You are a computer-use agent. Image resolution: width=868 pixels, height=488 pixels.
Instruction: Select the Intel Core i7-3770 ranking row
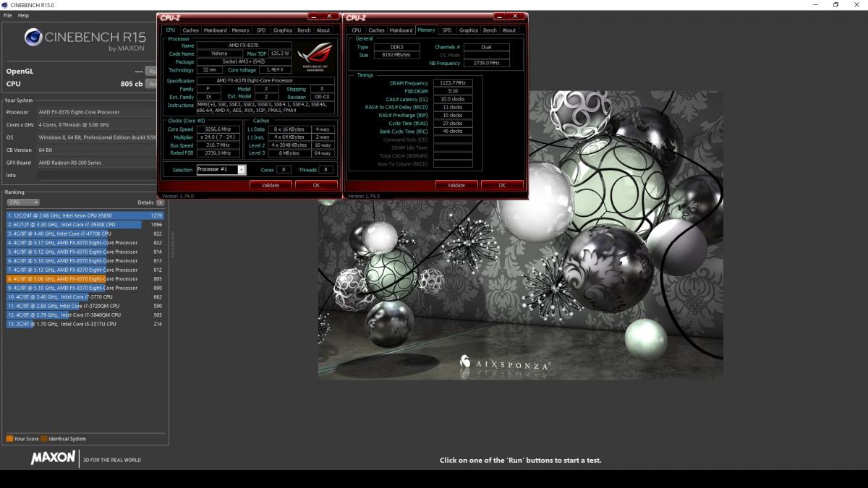[x=85, y=297]
